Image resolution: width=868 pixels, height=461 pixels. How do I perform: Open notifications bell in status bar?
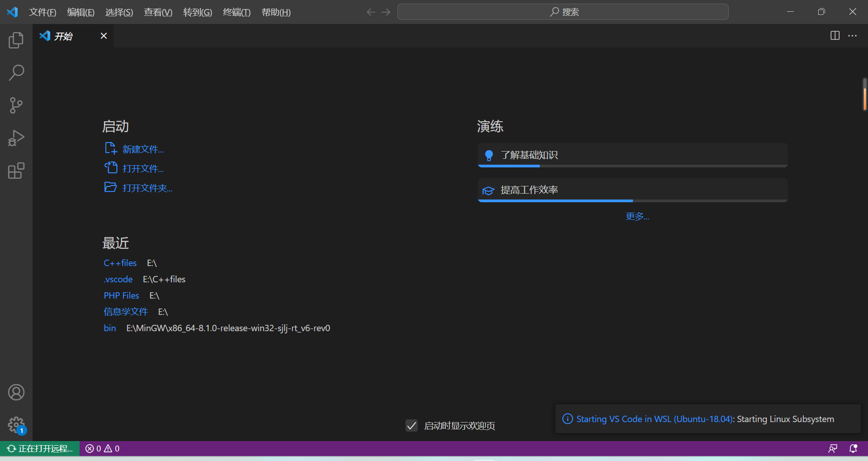[854, 448]
